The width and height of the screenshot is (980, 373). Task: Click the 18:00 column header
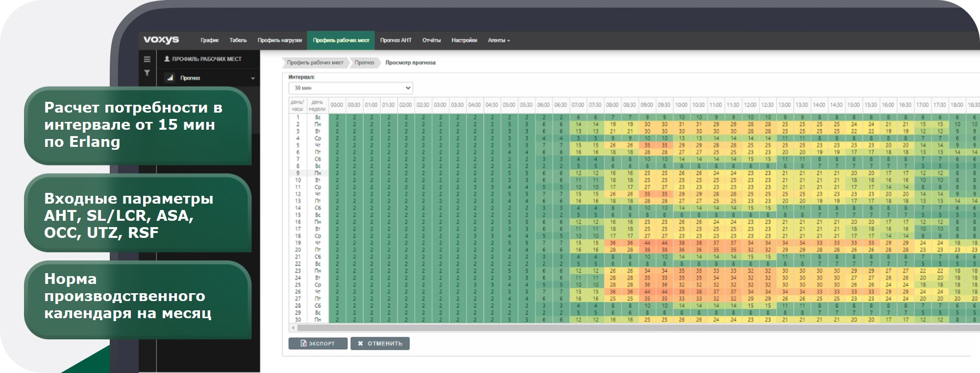click(957, 105)
